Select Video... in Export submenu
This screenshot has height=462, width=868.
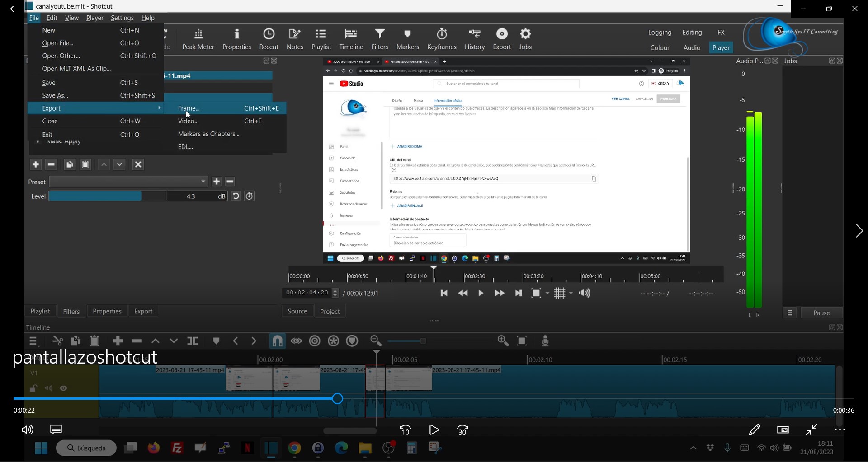(x=188, y=121)
